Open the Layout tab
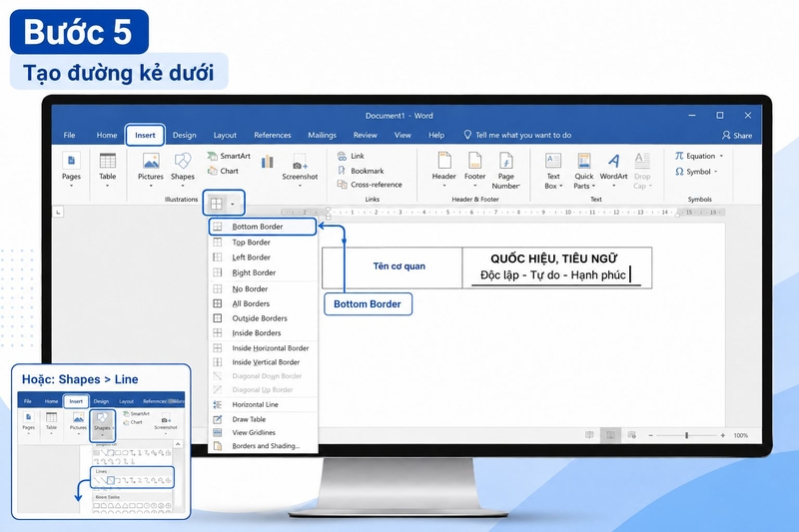Viewport: 799px width, 532px height. 225,135
